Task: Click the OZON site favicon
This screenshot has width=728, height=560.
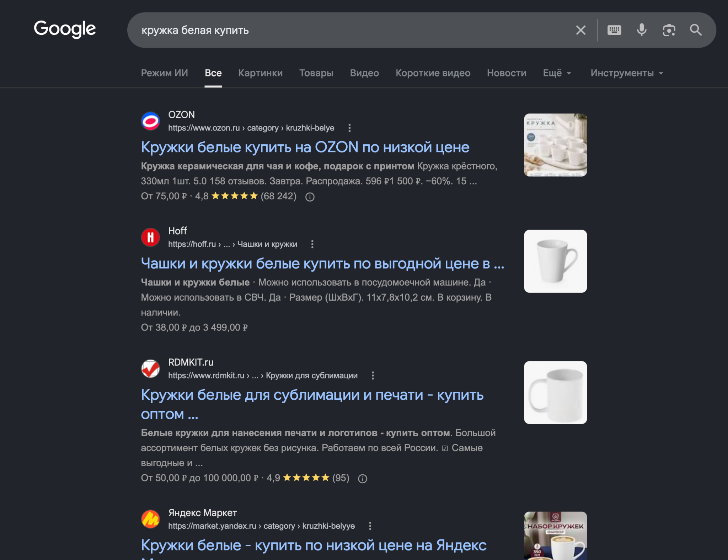Action: pyautogui.click(x=150, y=121)
